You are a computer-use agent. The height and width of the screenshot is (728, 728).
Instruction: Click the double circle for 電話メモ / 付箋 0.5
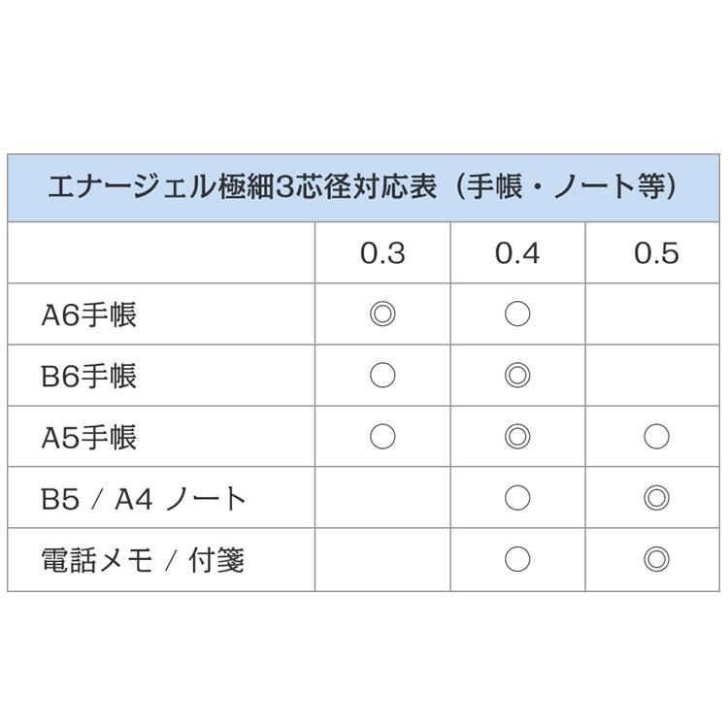click(656, 559)
